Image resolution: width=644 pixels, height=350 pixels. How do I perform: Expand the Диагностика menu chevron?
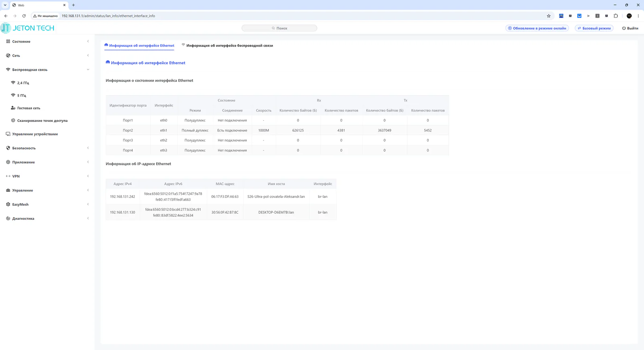(88, 218)
